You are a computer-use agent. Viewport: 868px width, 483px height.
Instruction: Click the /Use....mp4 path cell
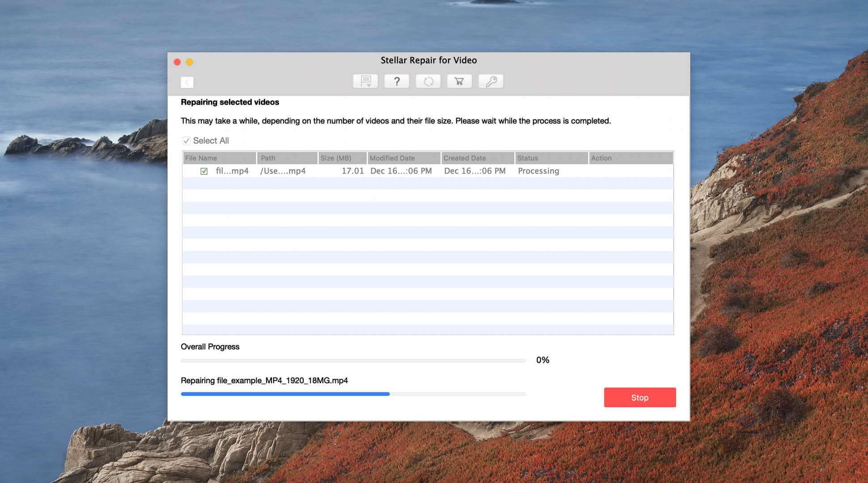283,171
